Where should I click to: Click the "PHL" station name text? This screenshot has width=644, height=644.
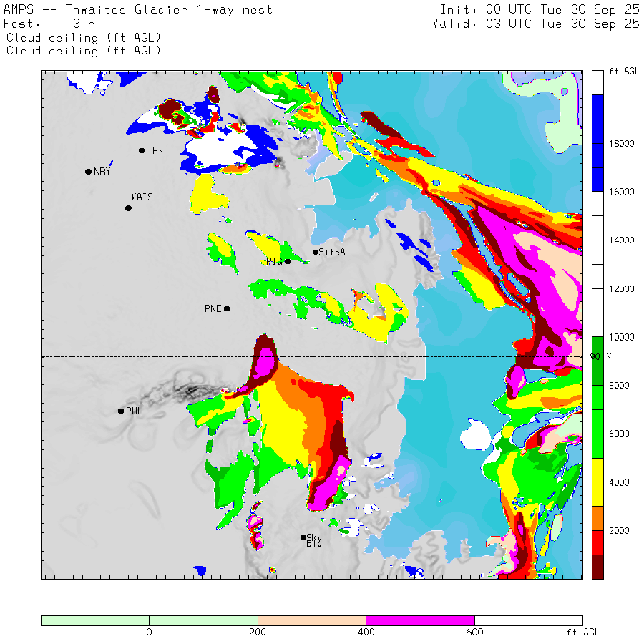tap(135, 411)
